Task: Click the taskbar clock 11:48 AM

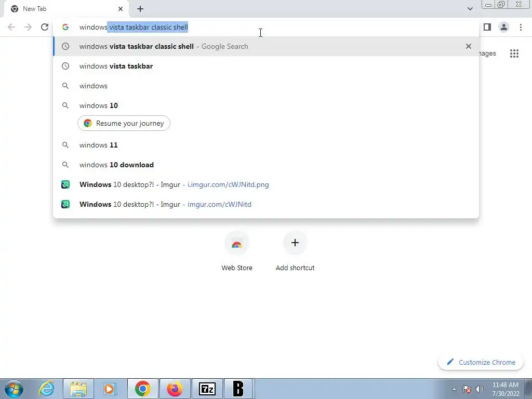Action: 506,389
